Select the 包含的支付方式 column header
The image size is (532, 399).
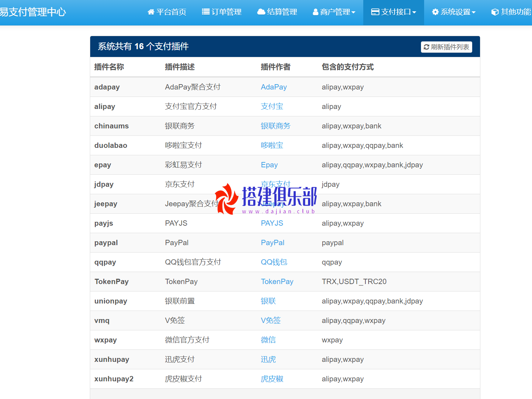coord(348,67)
